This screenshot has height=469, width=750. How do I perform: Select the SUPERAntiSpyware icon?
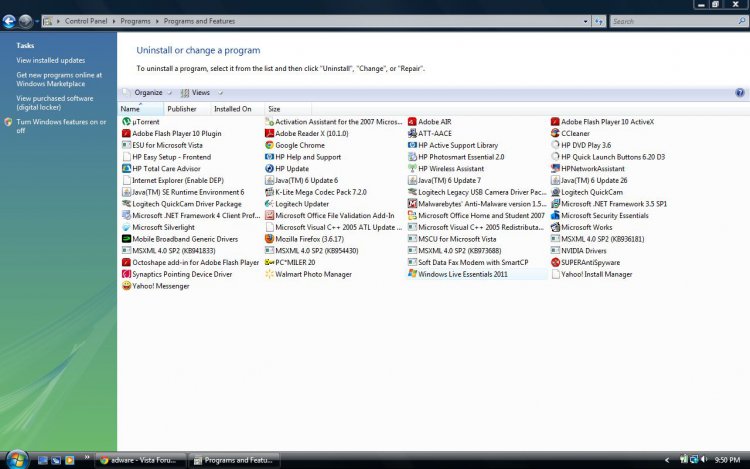click(555, 262)
